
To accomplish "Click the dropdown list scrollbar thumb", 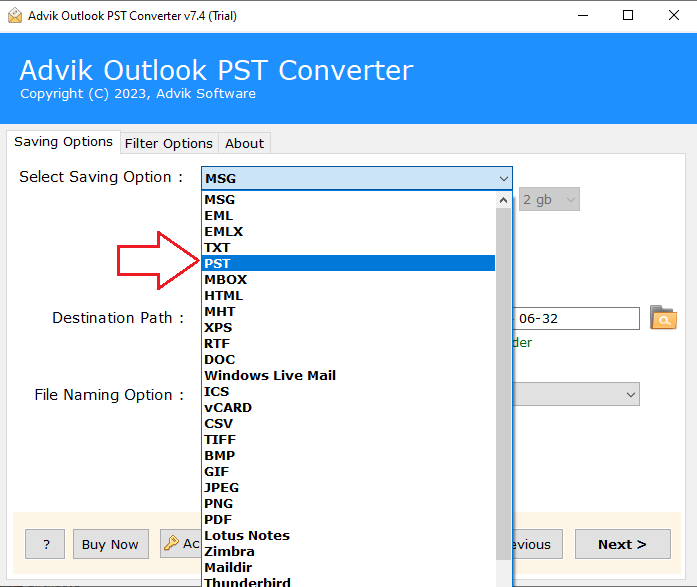I will 503,384.
